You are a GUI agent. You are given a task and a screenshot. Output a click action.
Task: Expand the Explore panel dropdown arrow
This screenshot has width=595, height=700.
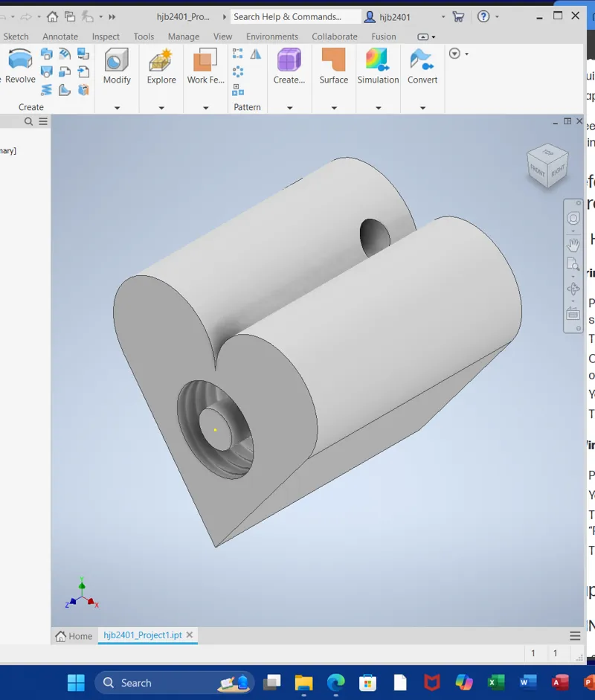pyautogui.click(x=161, y=108)
